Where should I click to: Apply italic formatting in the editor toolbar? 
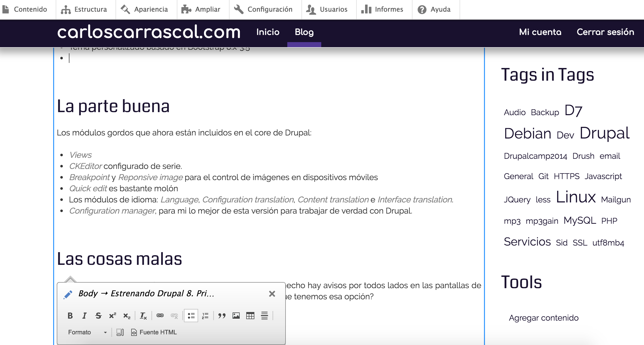pyautogui.click(x=84, y=316)
